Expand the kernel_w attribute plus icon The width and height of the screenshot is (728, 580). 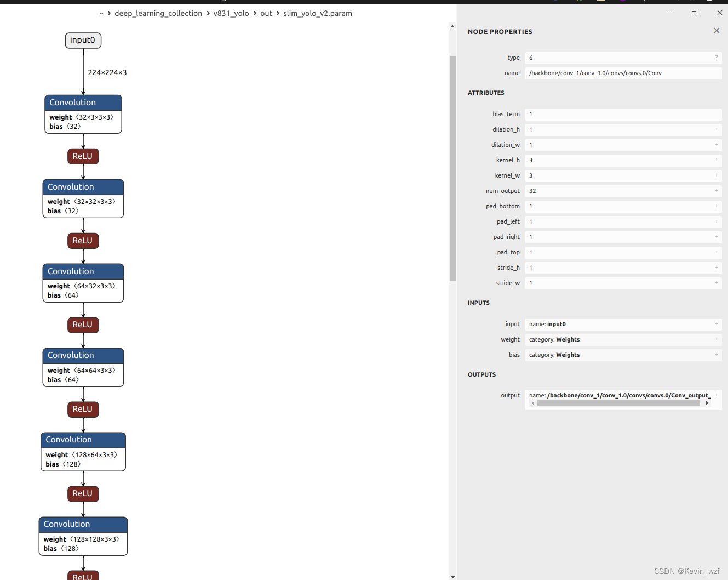[716, 175]
